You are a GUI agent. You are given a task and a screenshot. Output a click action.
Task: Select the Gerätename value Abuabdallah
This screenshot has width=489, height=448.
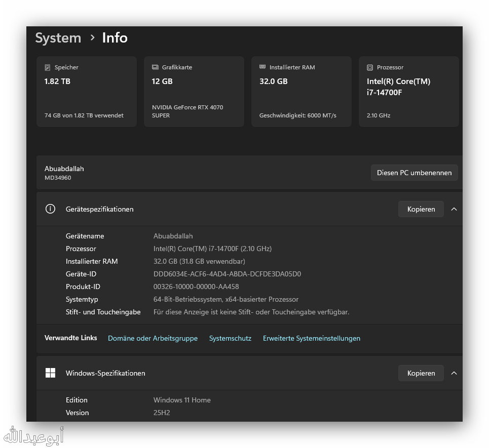click(173, 236)
